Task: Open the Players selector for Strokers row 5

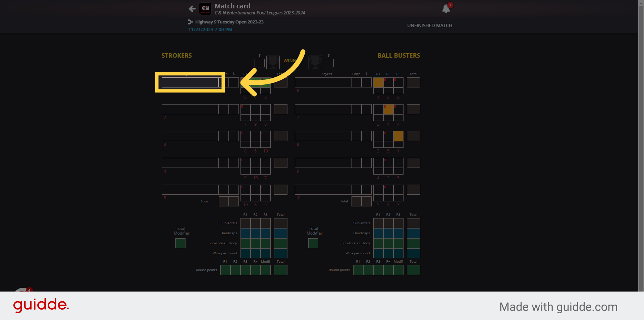Action: click(190, 190)
